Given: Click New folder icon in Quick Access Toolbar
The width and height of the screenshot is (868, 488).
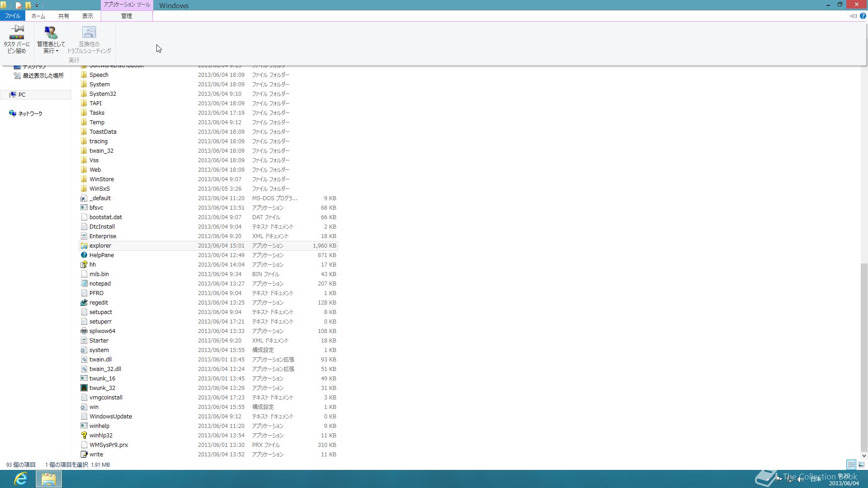Looking at the screenshot, I should click(28, 5).
